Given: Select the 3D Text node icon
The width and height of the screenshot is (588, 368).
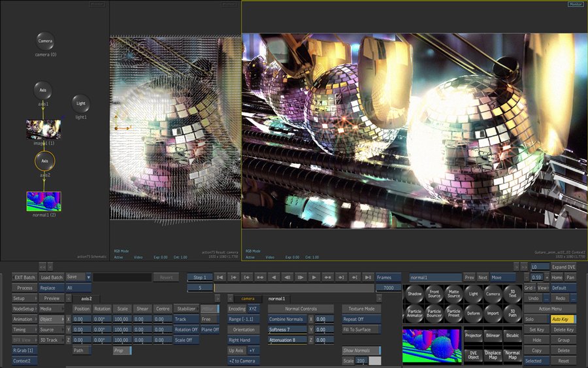Looking at the screenshot, I should coord(512,293).
